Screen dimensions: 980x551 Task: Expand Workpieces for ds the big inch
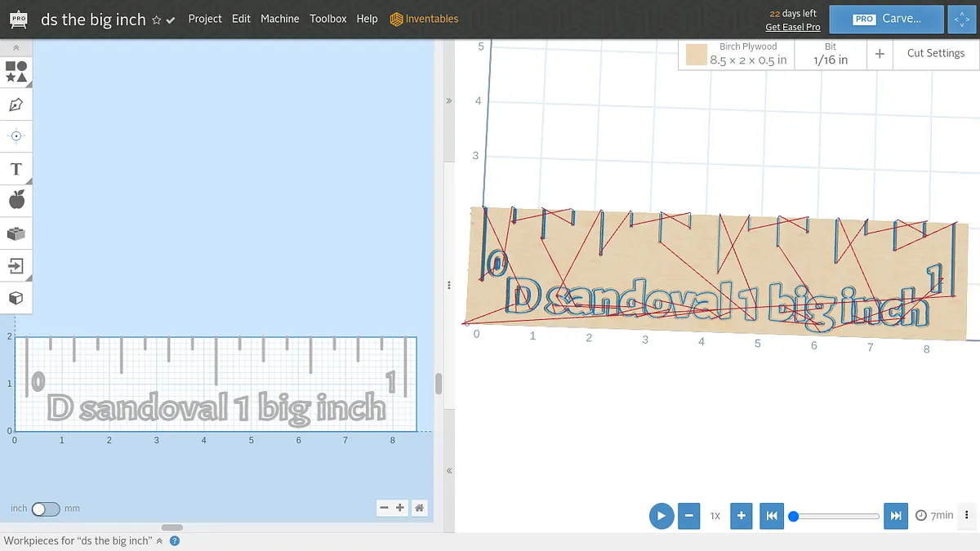coord(159,540)
